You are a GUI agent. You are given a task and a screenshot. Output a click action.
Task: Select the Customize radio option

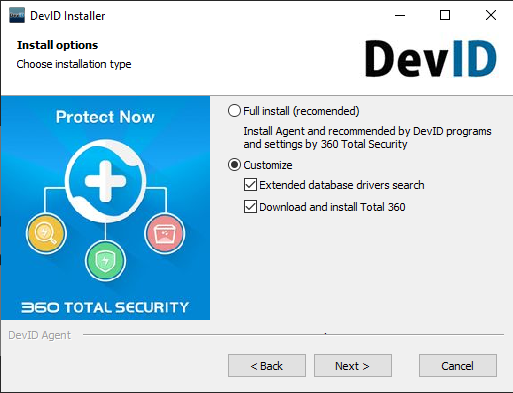[234, 165]
